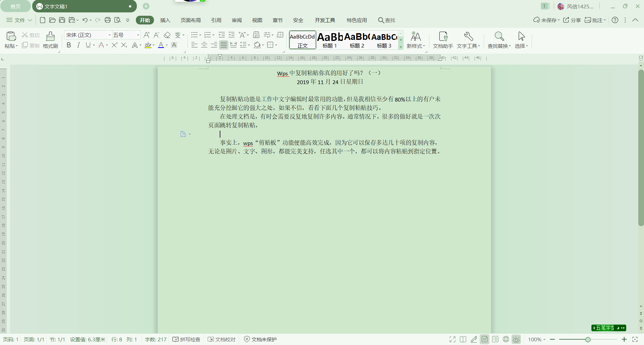Toggle Bold formatting
This screenshot has height=345, width=644.
coord(69,45)
